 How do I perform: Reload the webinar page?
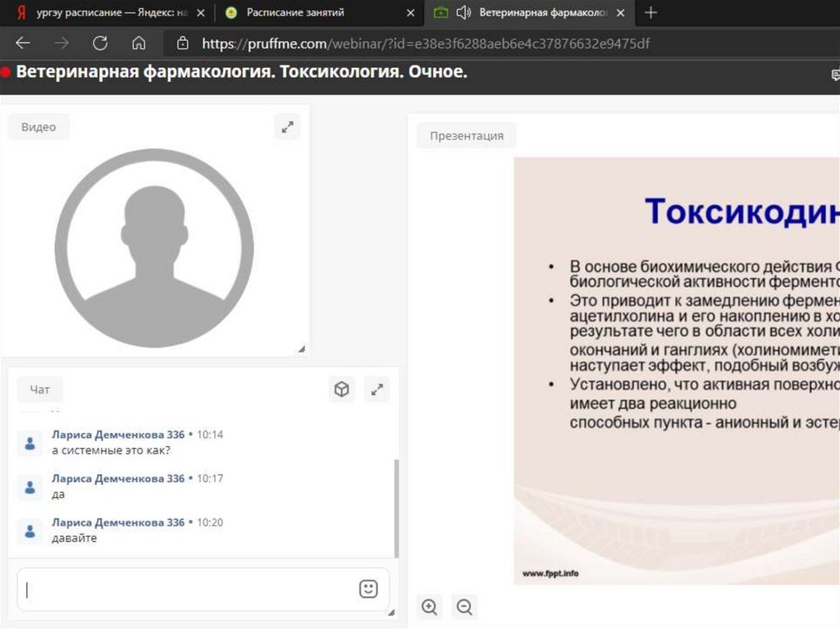100,43
